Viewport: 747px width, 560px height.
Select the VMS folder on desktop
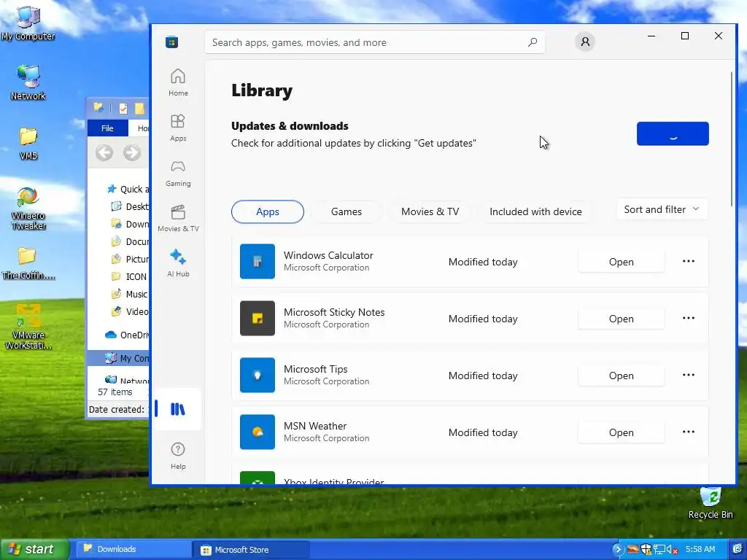28,144
